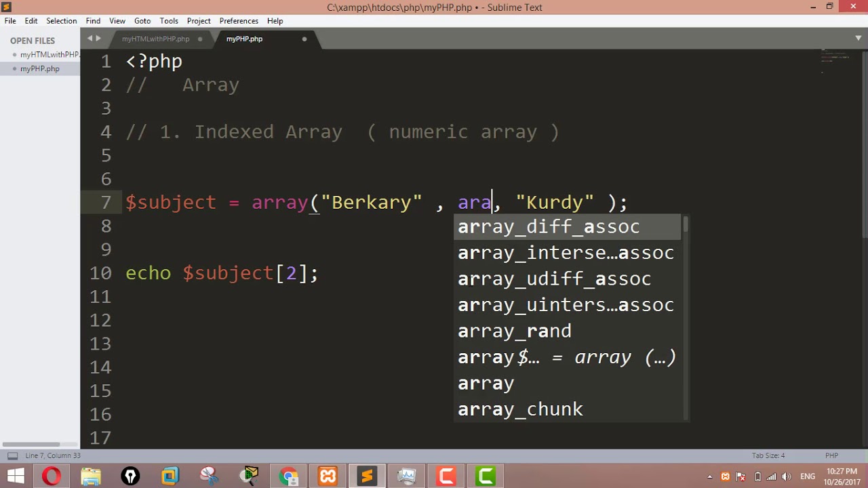Screen dimensions: 868x488
Task: Open the Edit menu
Action: [x=31, y=21]
